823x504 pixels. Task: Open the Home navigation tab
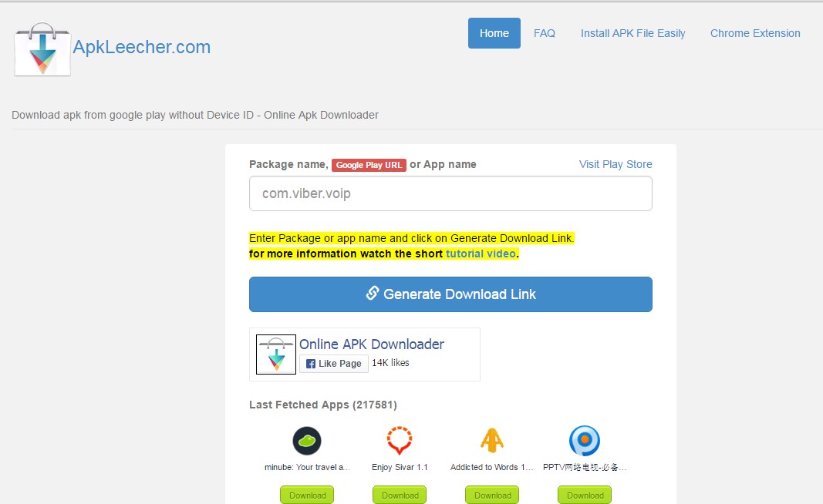coord(494,33)
